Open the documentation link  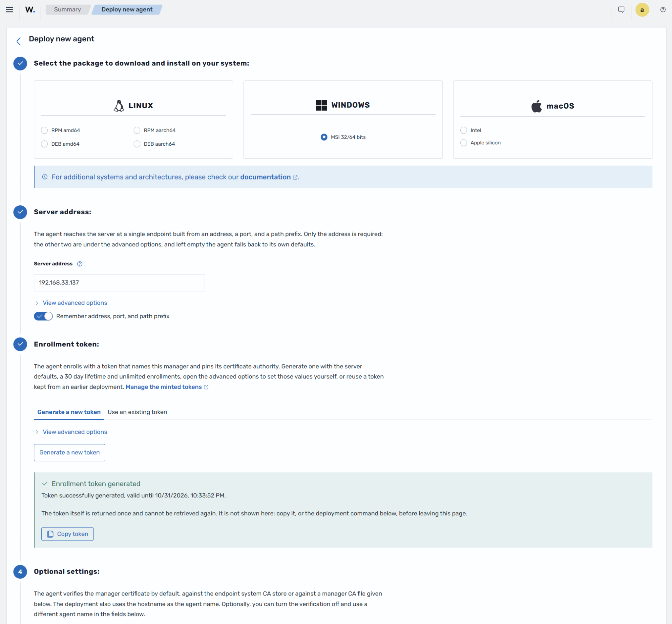click(265, 177)
